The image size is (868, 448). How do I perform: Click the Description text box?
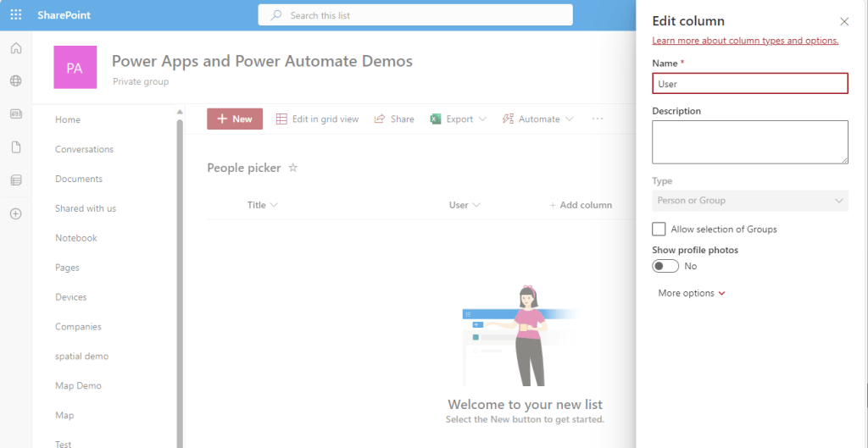749,141
